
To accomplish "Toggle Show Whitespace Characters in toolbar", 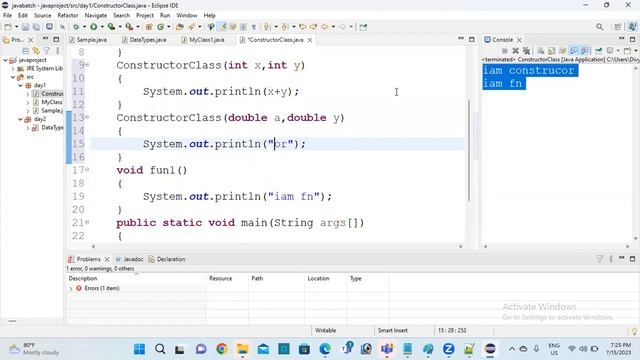I will (x=254, y=27).
